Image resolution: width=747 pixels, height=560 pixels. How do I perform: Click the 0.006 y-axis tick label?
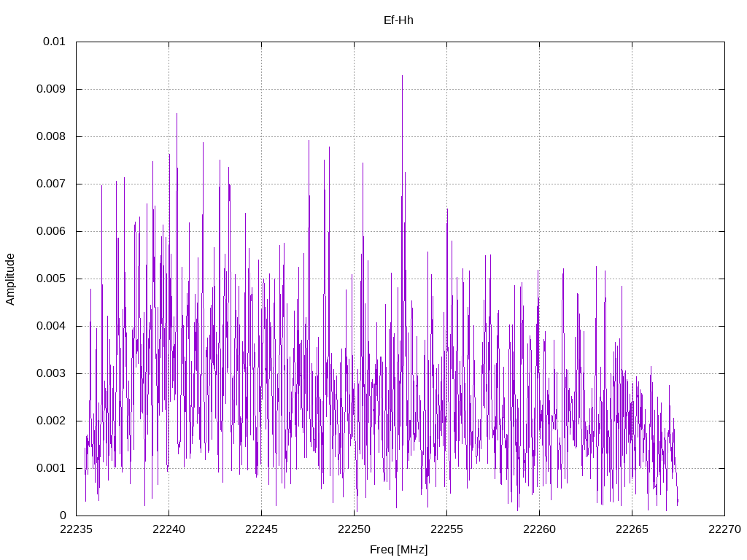coord(51,231)
